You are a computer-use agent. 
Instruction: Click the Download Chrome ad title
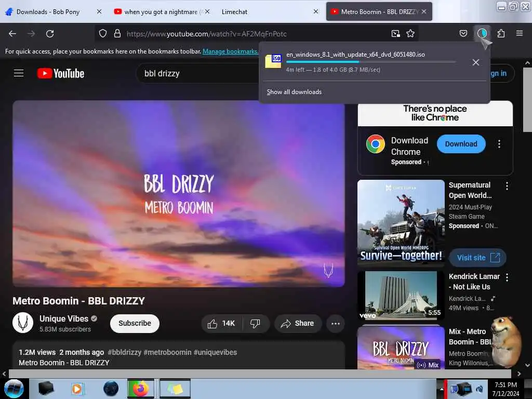click(x=409, y=146)
